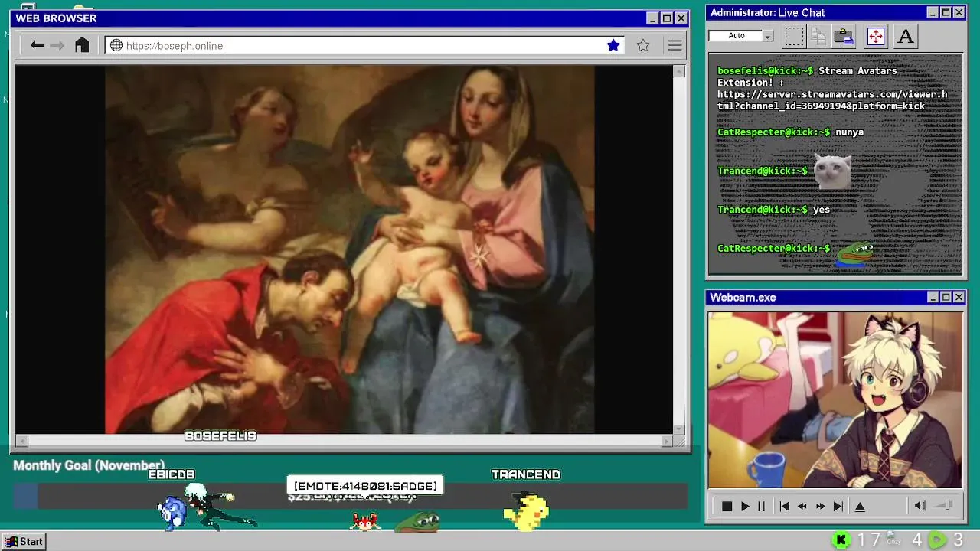980x551 pixels.
Task: Go forward in the web browser
Action: [57, 45]
